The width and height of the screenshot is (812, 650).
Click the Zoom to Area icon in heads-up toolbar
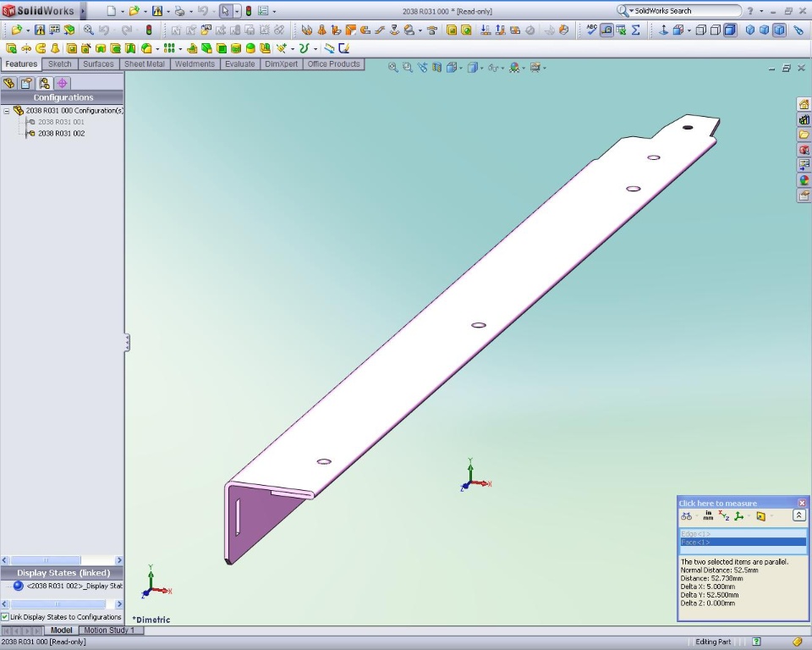(x=408, y=68)
